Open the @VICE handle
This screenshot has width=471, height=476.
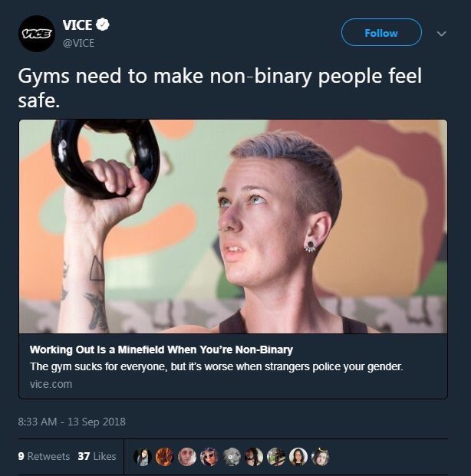click(78, 43)
